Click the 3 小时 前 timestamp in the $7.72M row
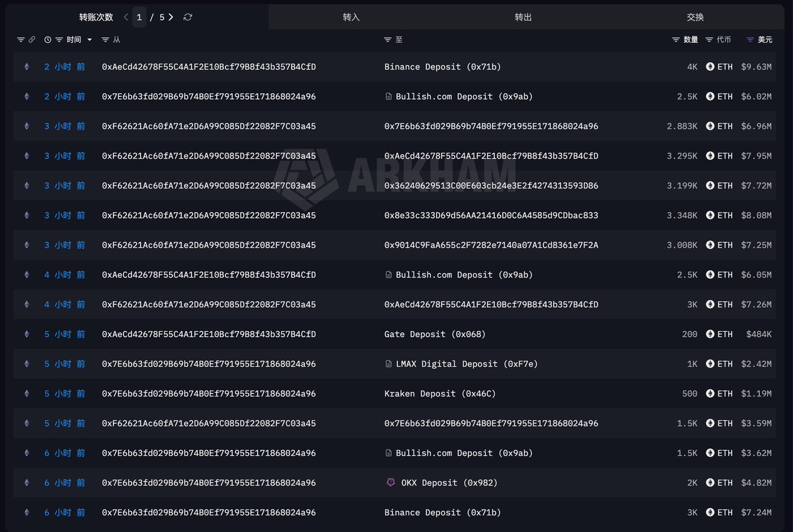 (x=65, y=186)
